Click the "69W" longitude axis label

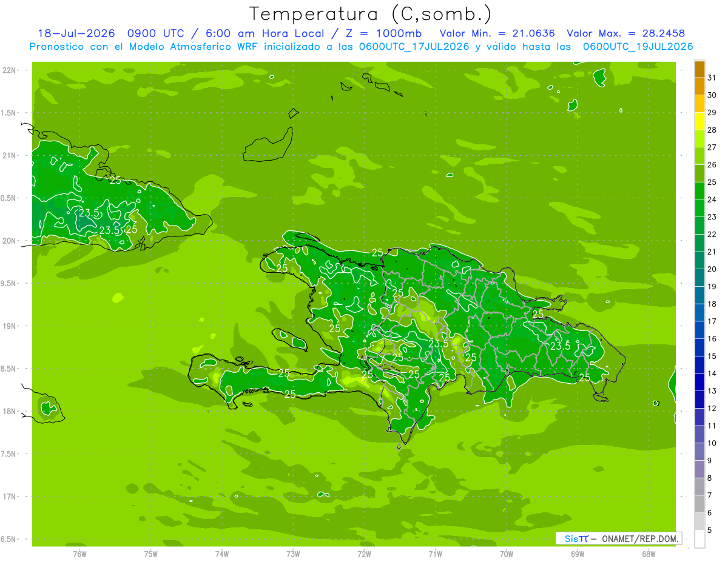click(x=578, y=554)
